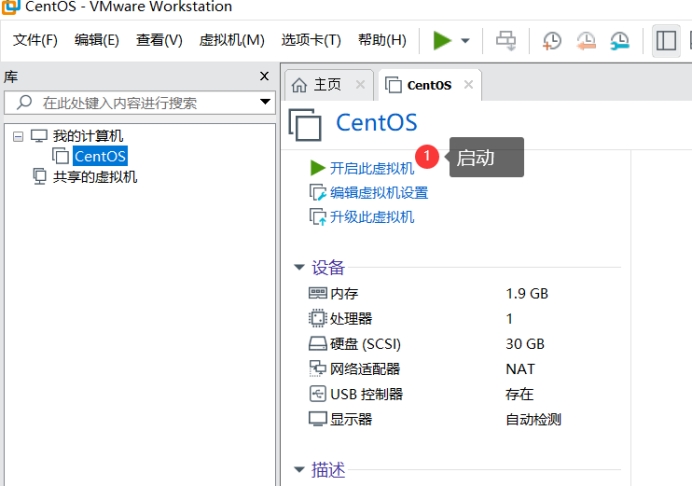Click the search magnifier icon
This screenshot has height=486, width=692.
[24, 102]
